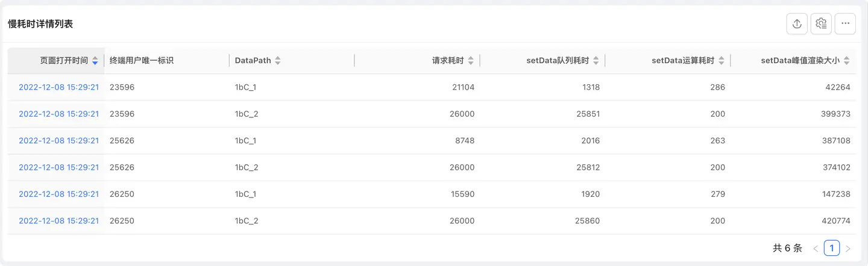
Task: Click the sort icon beside DataPath
Action: (277, 61)
